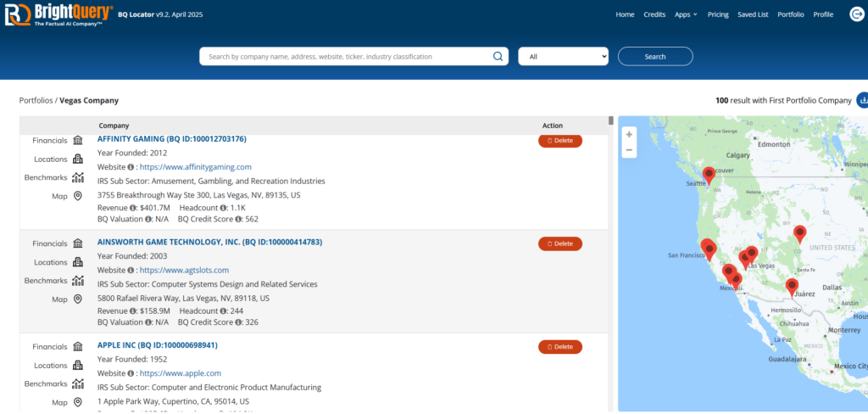Zoom in on the map

click(629, 135)
